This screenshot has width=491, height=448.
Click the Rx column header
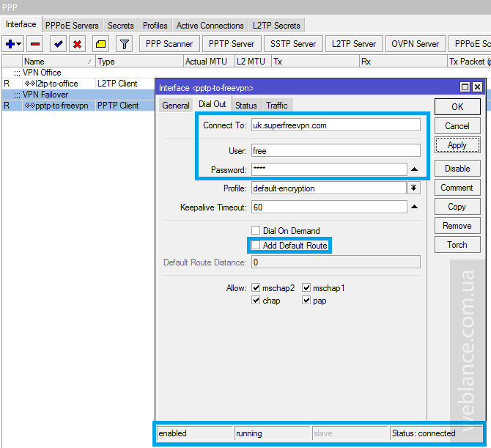pyautogui.click(x=403, y=62)
